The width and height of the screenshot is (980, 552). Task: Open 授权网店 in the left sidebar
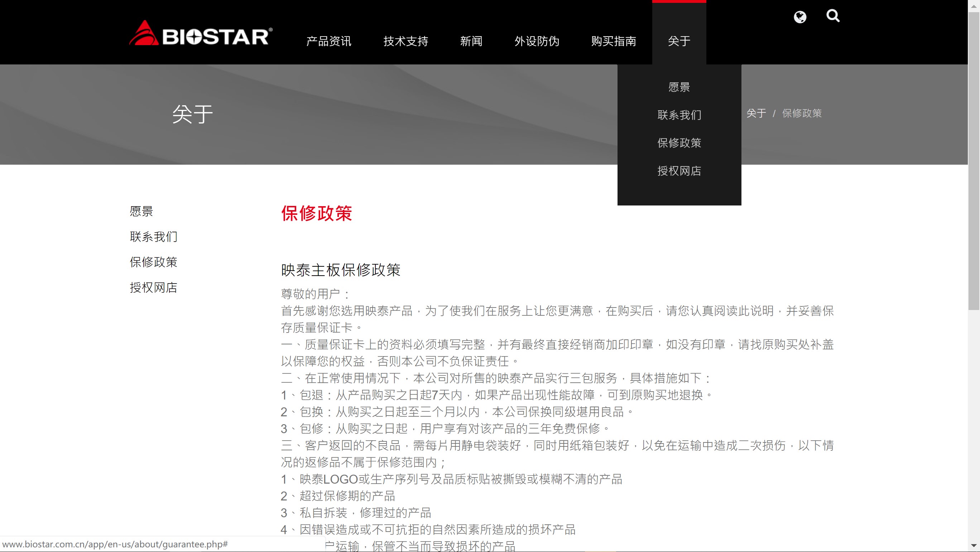click(x=153, y=287)
